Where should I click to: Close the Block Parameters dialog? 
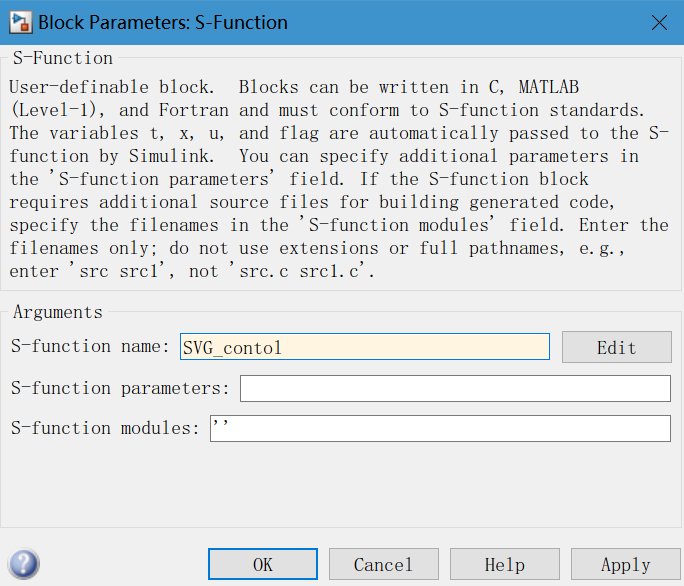658,22
